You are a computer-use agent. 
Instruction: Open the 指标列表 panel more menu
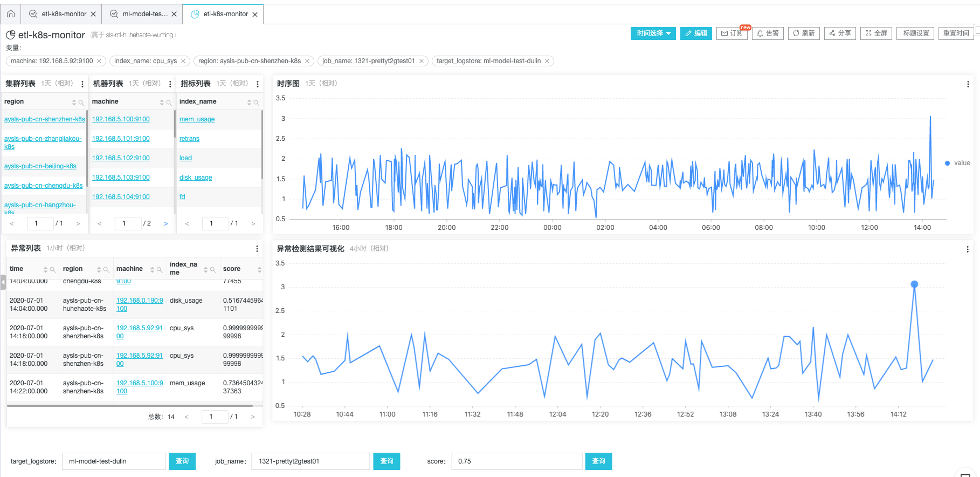pos(258,84)
